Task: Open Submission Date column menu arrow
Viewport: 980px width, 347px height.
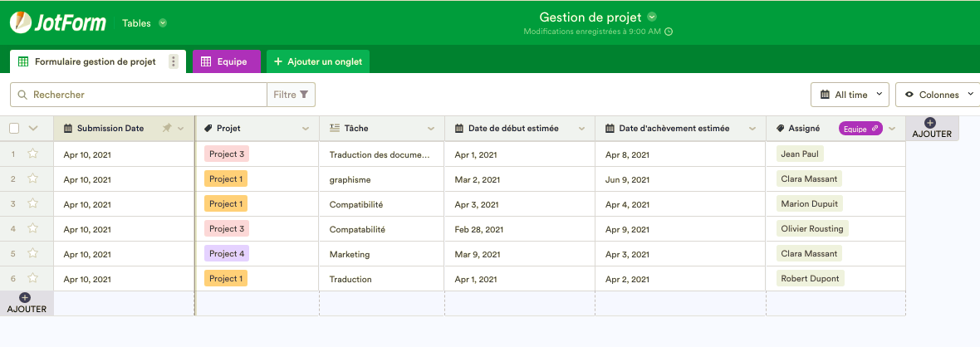Action: 180,129
